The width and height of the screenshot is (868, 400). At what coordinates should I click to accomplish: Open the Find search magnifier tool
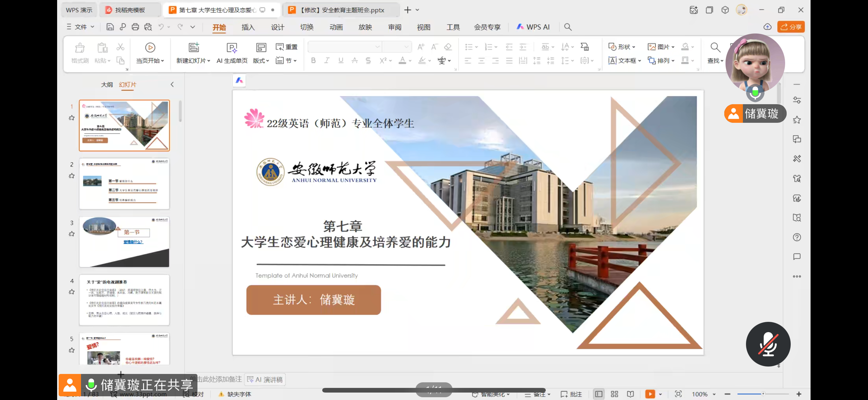pos(715,48)
